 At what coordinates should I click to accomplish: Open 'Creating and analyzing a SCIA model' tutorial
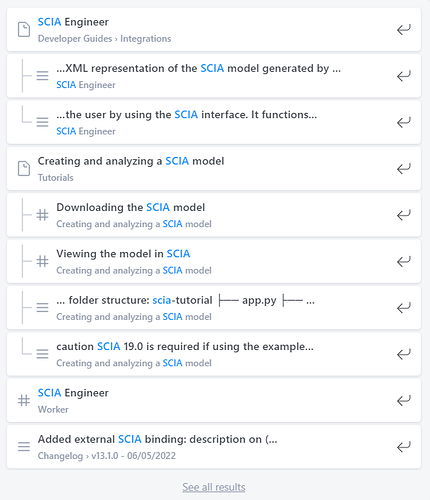click(214, 169)
